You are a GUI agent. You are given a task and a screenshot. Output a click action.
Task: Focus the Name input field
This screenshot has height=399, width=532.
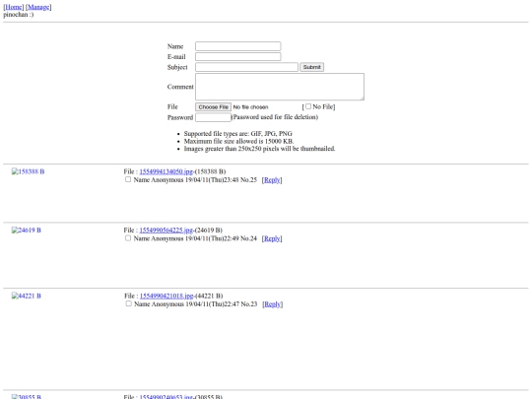coord(237,46)
